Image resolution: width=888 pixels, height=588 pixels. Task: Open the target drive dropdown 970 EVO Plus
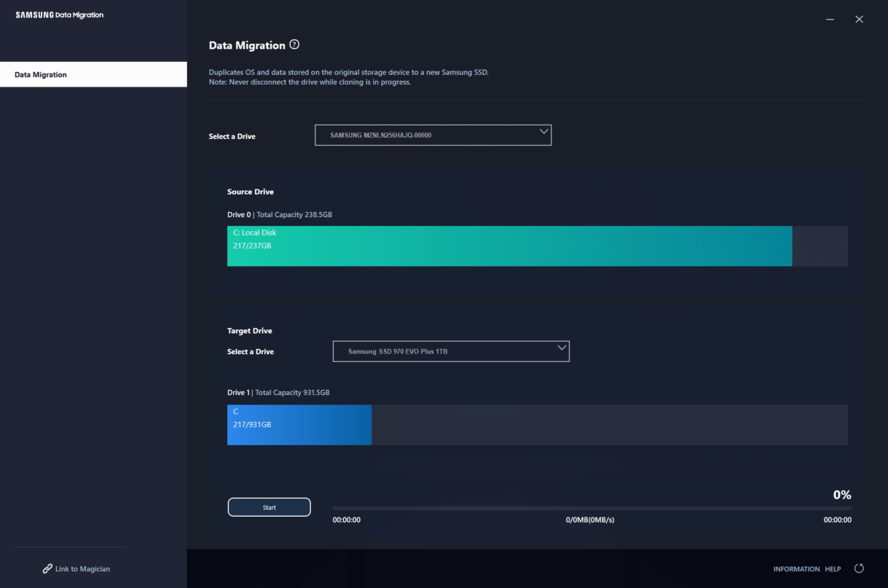pyautogui.click(x=451, y=351)
